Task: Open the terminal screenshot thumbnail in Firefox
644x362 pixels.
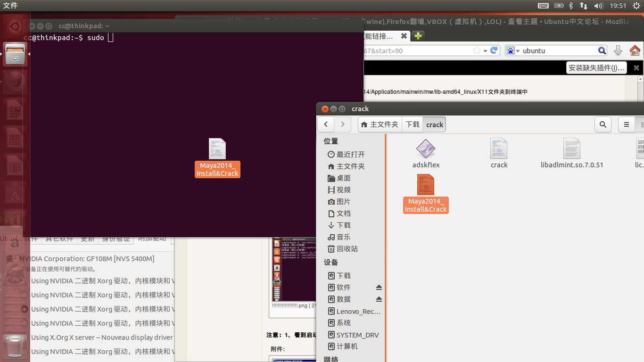Action: tap(294, 269)
